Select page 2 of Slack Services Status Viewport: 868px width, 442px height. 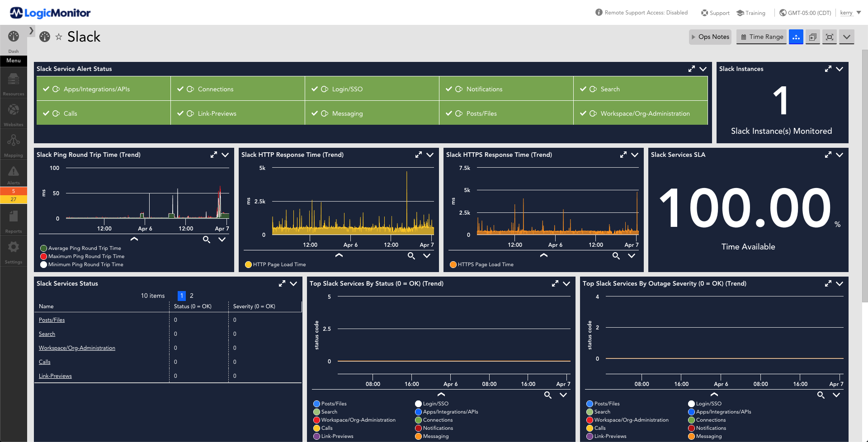point(192,296)
